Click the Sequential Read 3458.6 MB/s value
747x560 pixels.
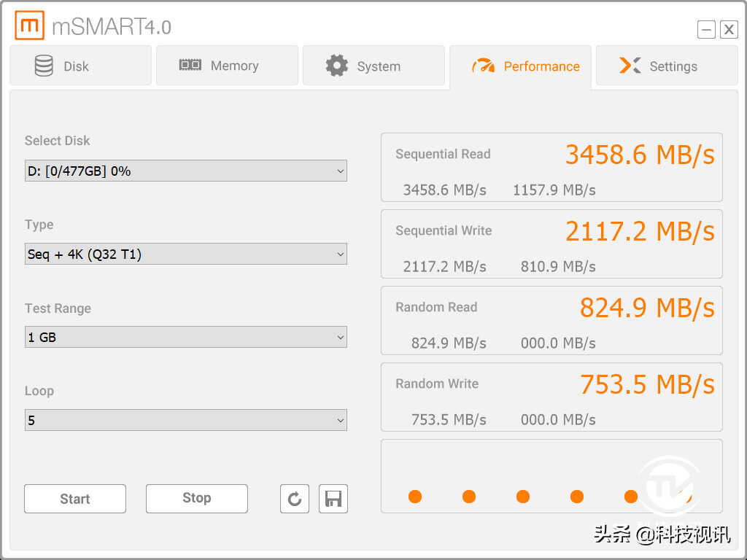click(x=640, y=155)
